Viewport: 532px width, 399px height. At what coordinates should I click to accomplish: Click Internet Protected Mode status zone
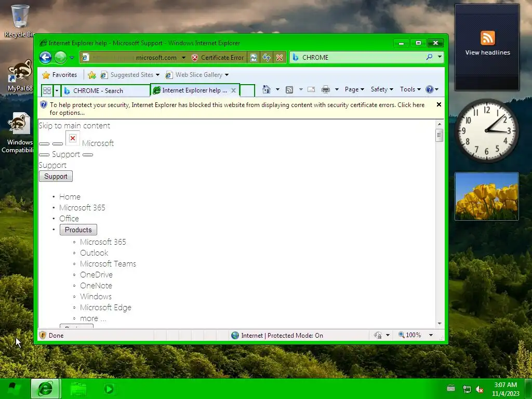pos(277,335)
